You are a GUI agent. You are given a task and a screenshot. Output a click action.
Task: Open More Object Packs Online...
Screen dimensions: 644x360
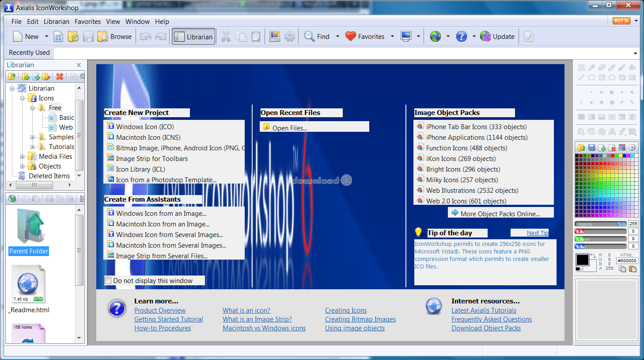[x=500, y=214]
